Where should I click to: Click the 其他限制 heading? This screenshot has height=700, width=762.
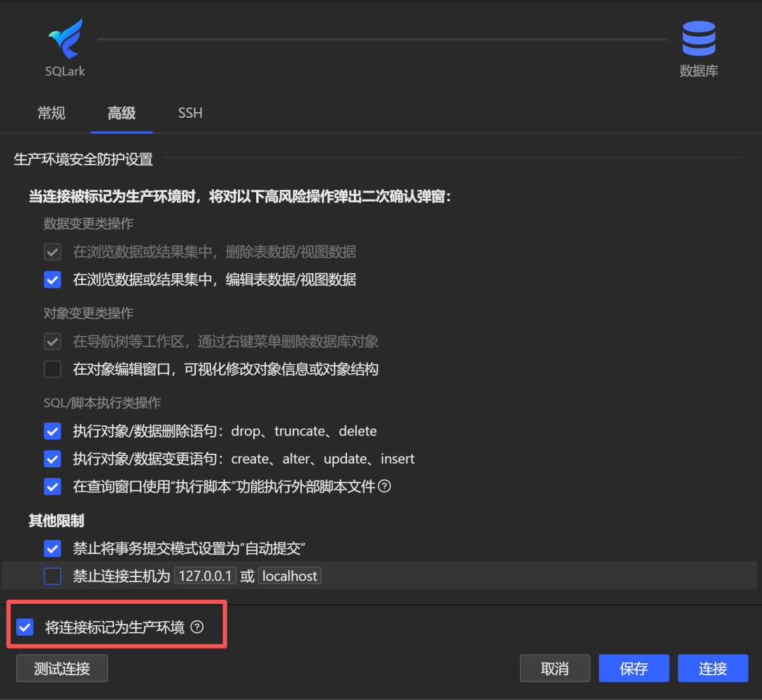point(56,521)
